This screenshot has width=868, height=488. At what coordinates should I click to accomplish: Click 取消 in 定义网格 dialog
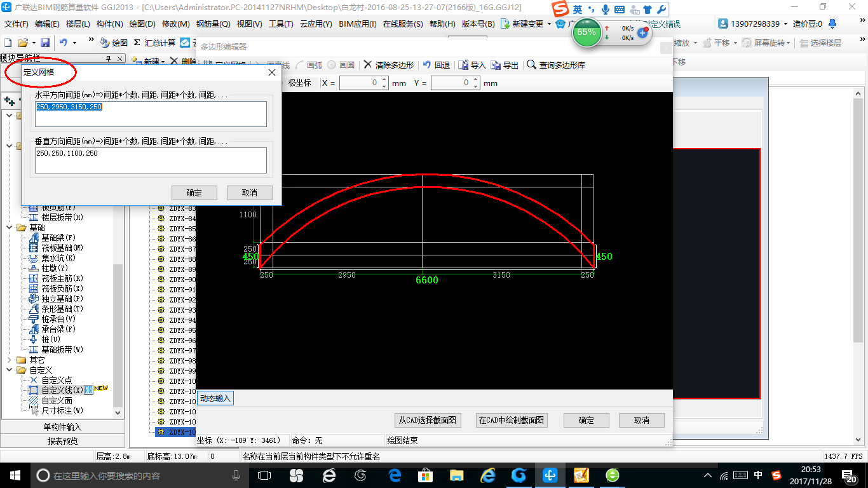coord(250,193)
